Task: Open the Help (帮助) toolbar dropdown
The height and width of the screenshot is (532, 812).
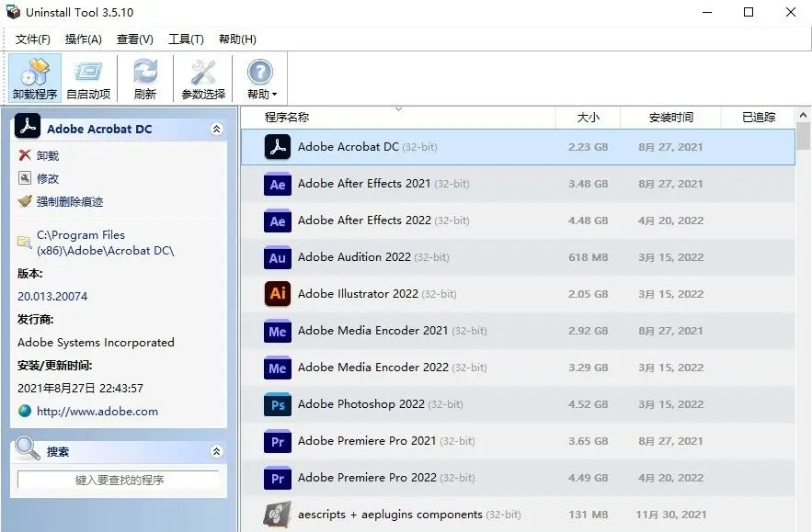Action: (260, 78)
